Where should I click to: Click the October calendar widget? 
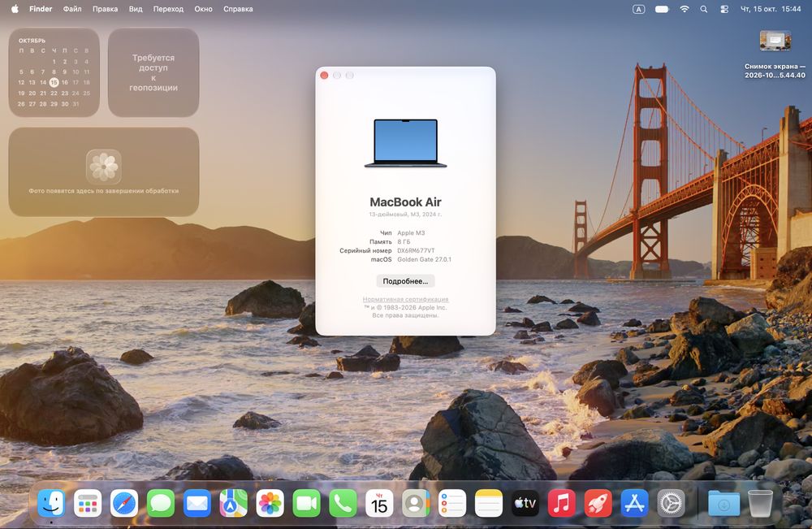tap(54, 72)
